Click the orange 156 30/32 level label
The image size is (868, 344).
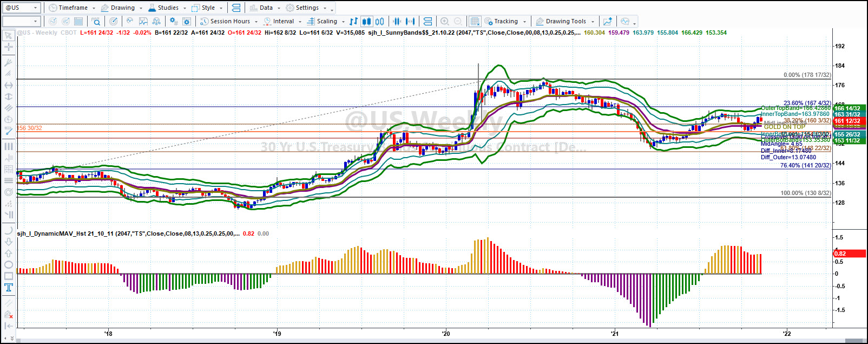[30, 128]
